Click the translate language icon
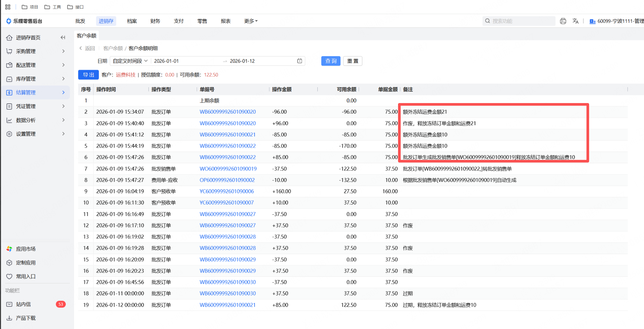644x329 pixels. (576, 21)
